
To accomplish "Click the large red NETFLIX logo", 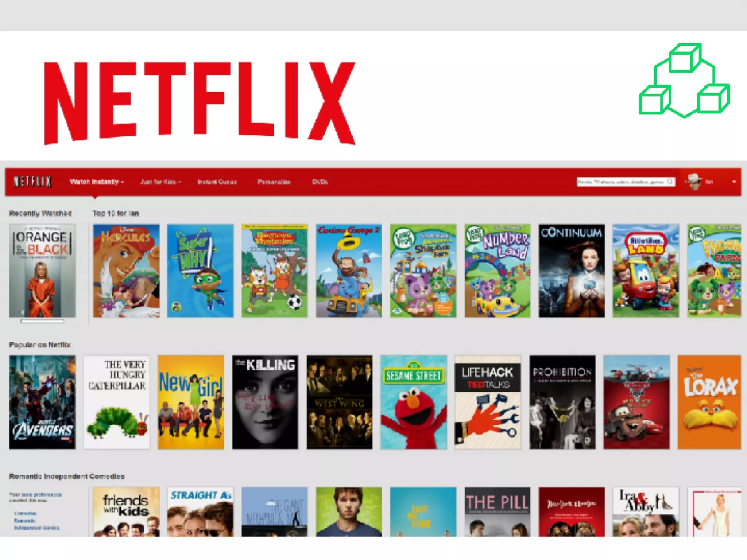I will point(200,103).
